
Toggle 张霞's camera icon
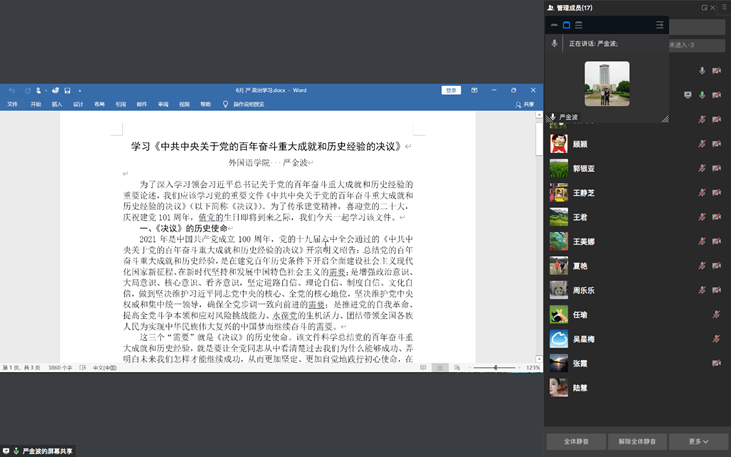(717, 363)
